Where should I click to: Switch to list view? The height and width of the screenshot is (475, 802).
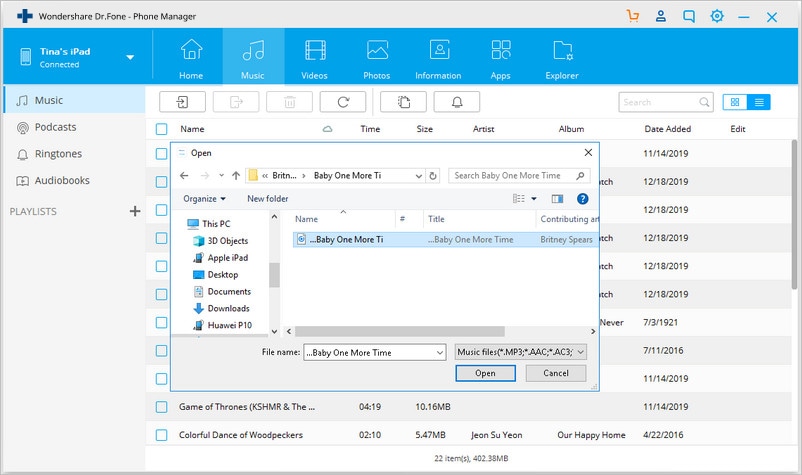pos(759,102)
